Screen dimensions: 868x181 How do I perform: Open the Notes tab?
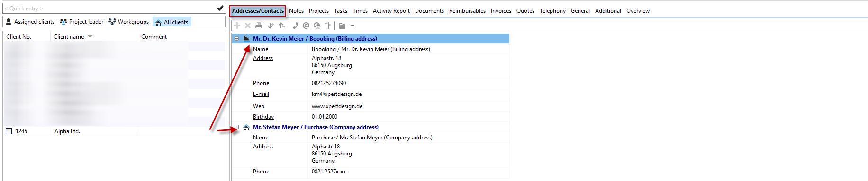(x=296, y=11)
